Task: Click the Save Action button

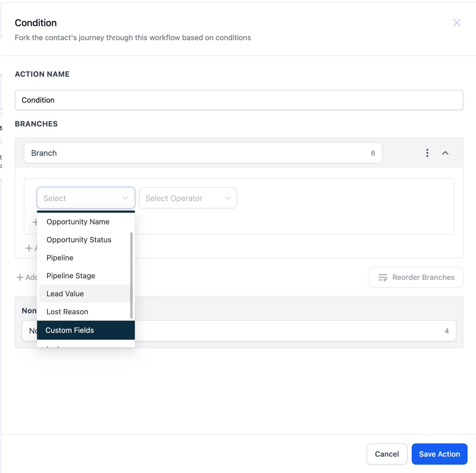Action: pyautogui.click(x=439, y=454)
